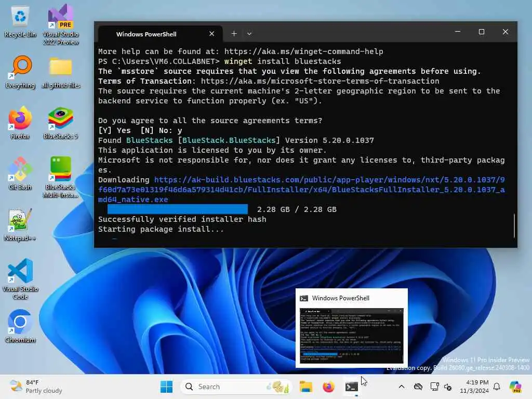Select the Visual Studio Code desktop icon
Screen dimensions: 532x399
pos(20,279)
